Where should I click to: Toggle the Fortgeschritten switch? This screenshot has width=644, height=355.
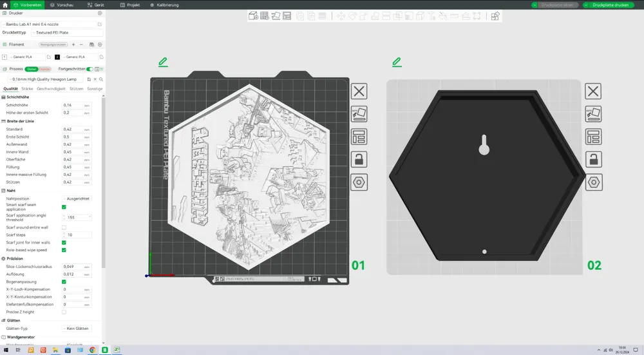coord(90,69)
